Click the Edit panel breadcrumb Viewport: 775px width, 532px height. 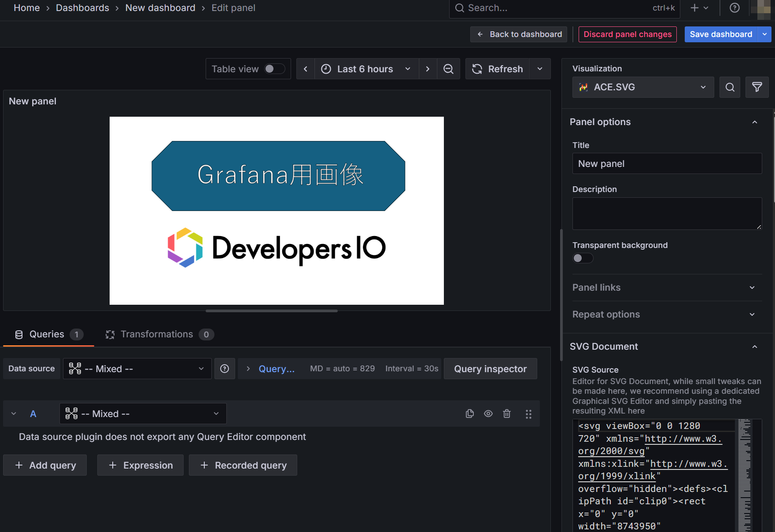[233, 8]
